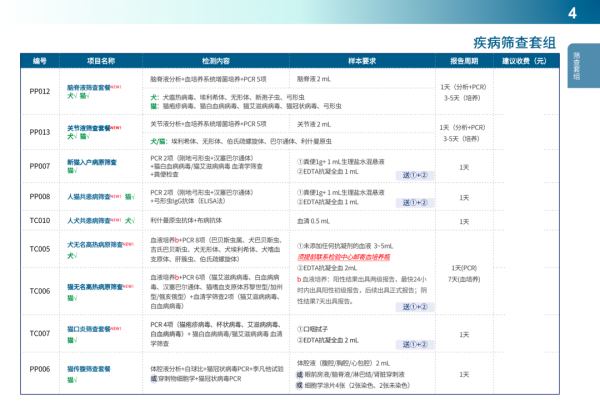This screenshot has width=600, height=415.
Task: Click the "②EDTA抗凝全血 2 mL" line in the TC007 row
Action: coord(328,340)
